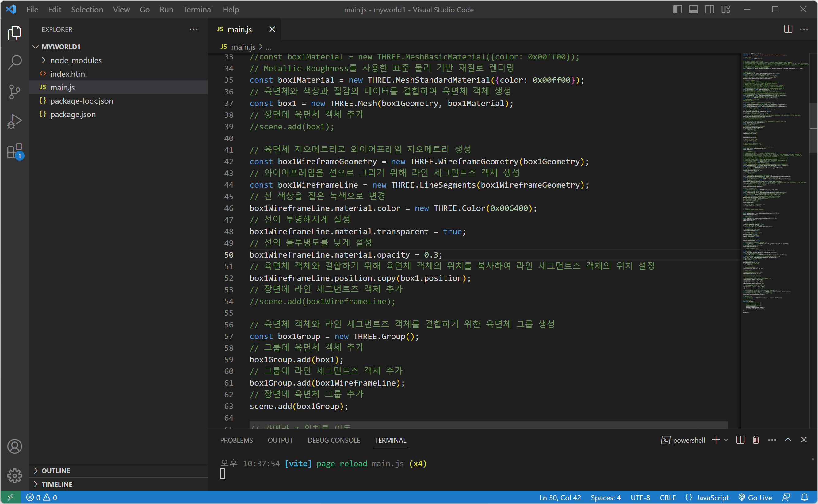This screenshot has width=818, height=504.
Task: Open the Extensions view
Action: pyautogui.click(x=15, y=152)
